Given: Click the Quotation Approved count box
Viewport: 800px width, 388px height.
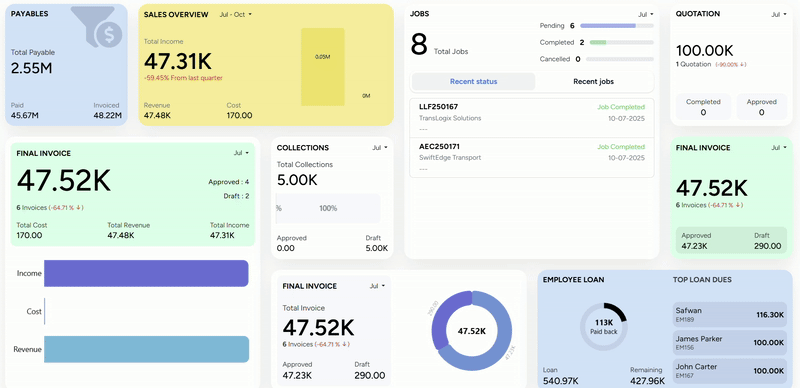Looking at the screenshot, I should [x=762, y=107].
